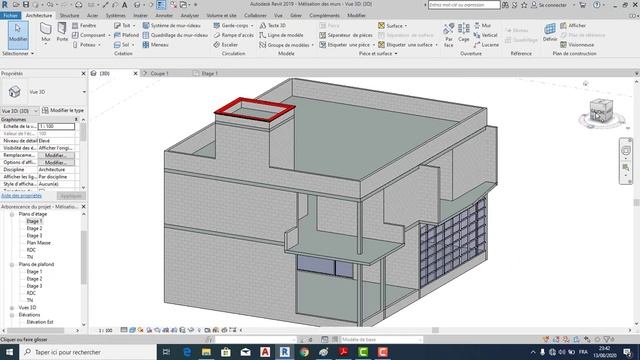Click the Windows Start button
Screen dimensions: 640x360
pyautogui.click(x=9, y=352)
